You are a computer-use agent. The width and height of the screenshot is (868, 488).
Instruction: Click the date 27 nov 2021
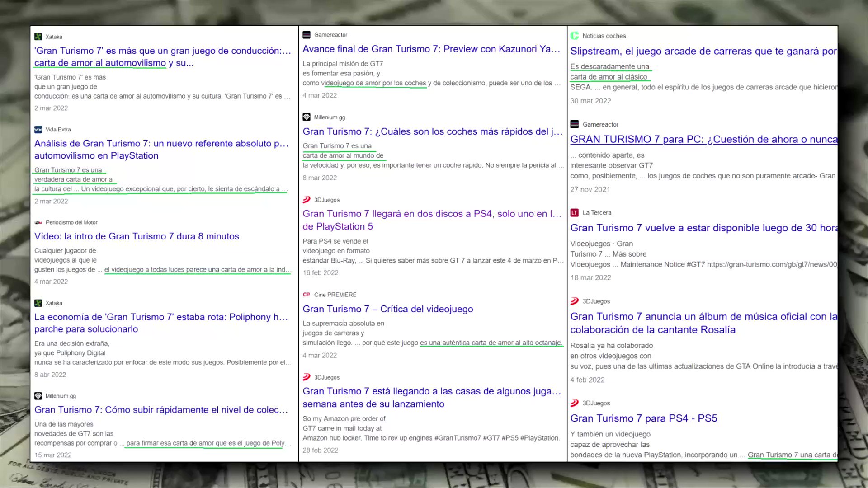590,189
